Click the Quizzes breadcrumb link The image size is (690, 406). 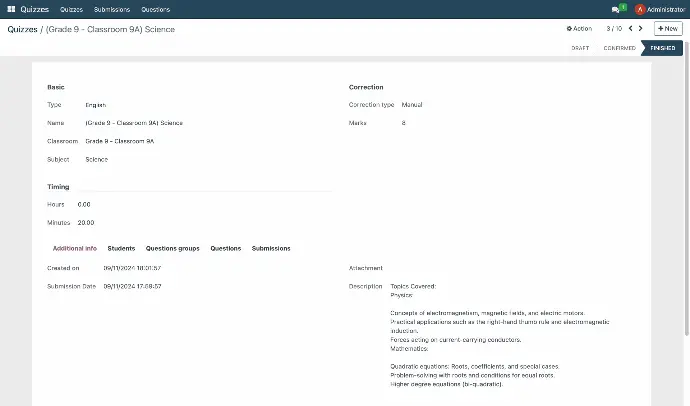24,30
